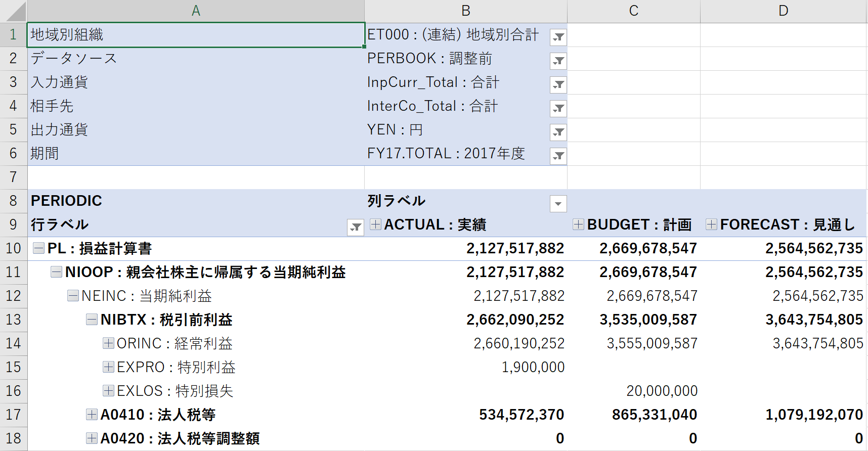Click NIBTX forecast value 3,643,754,805 in row 13
The image size is (868, 451).
(814, 320)
